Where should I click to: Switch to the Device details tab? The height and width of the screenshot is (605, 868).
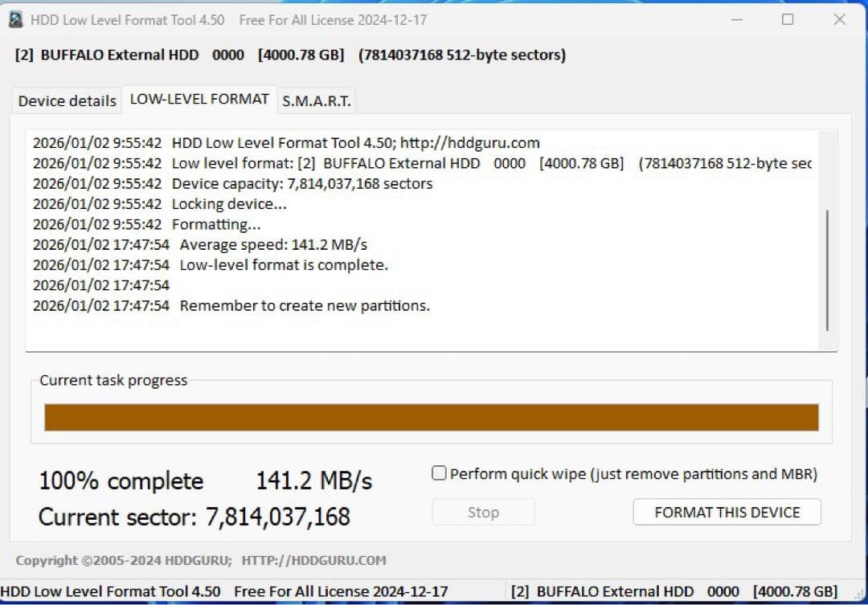65,100
